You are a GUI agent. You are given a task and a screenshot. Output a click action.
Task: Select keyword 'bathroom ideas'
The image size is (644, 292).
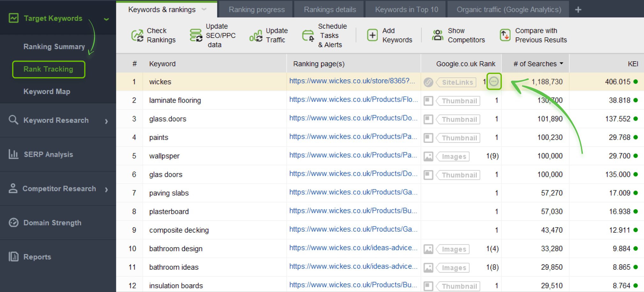174,267
